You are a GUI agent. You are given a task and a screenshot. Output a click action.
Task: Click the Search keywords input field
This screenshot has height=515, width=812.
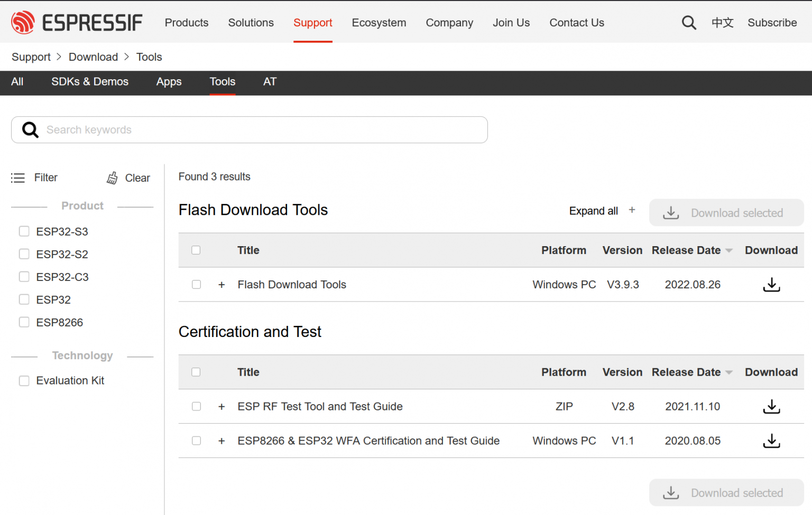tap(211, 129)
